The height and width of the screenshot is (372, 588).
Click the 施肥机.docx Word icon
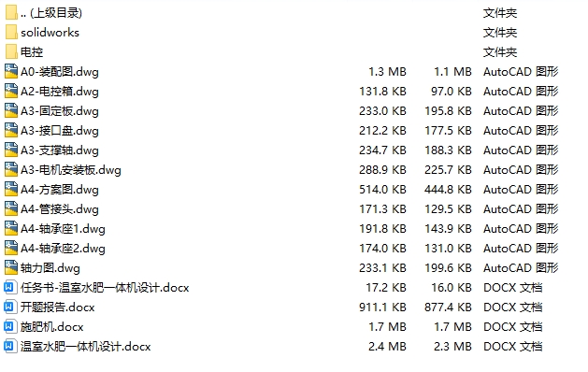[10, 326]
